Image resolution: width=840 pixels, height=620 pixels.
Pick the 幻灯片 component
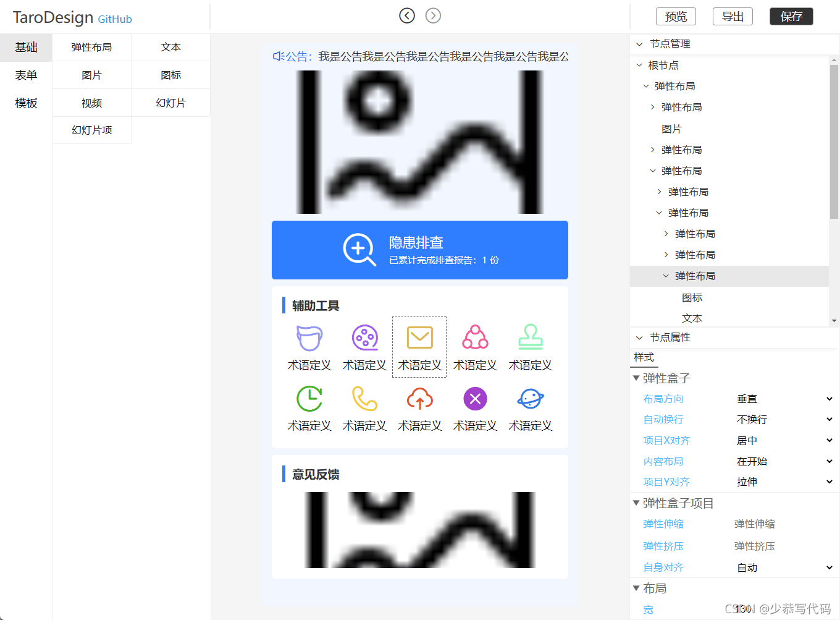(171, 103)
